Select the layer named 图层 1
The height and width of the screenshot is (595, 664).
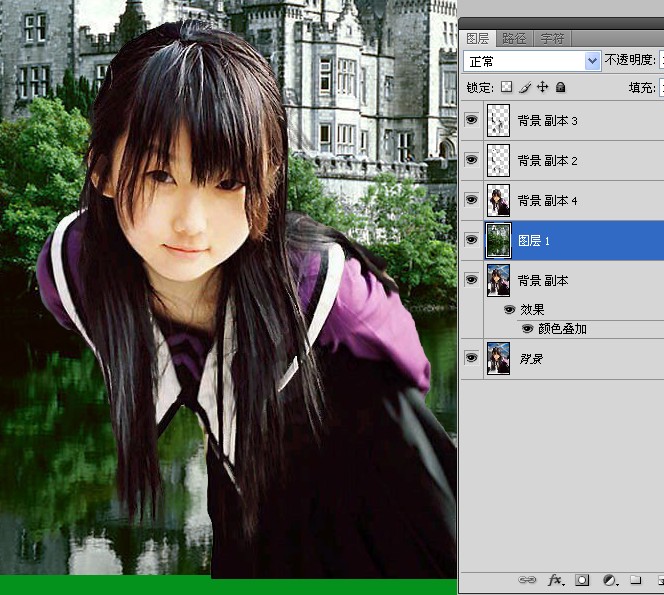point(534,241)
